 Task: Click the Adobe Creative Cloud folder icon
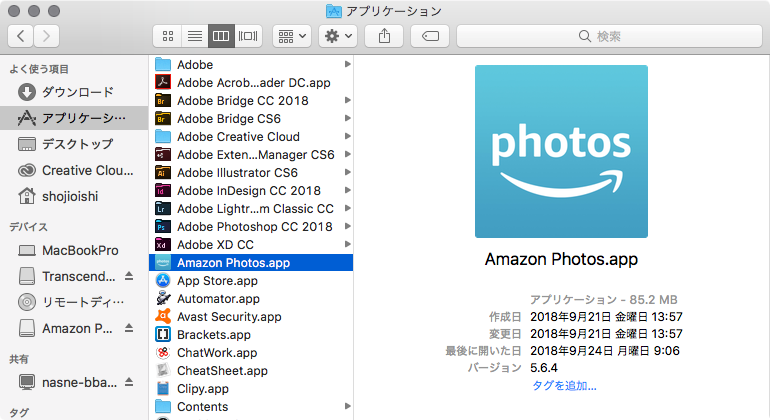point(163,137)
